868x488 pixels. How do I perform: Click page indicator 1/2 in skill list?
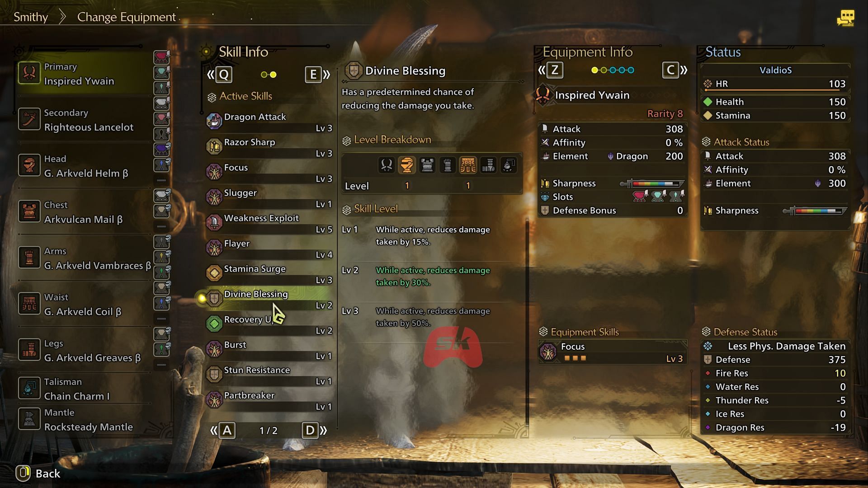click(268, 429)
